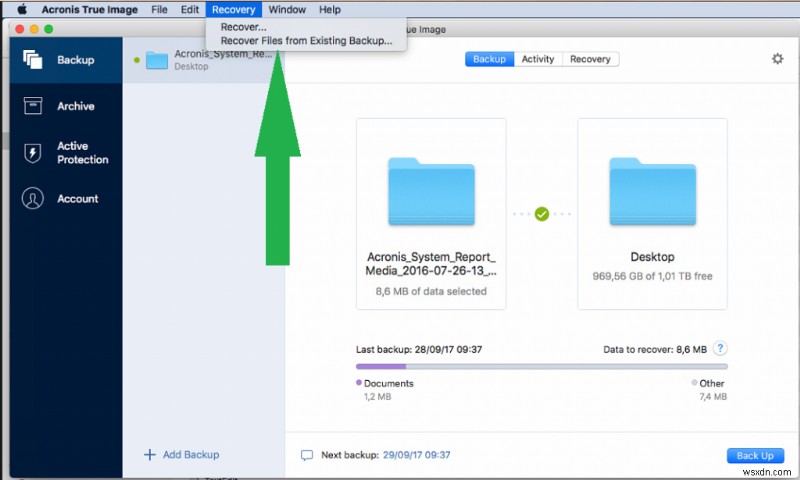Click the red close window button
Viewport: 800px width, 480px height.
pos(20,29)
